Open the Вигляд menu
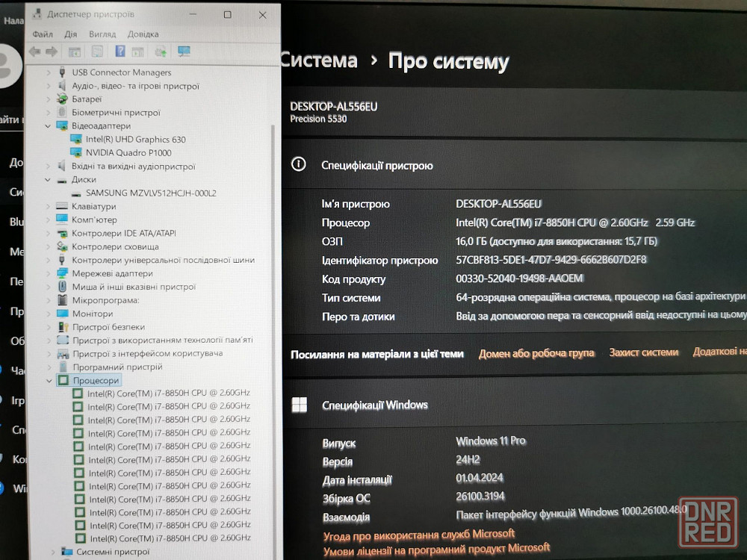Viewport: 747px width, 560px height. pos(102,34)
